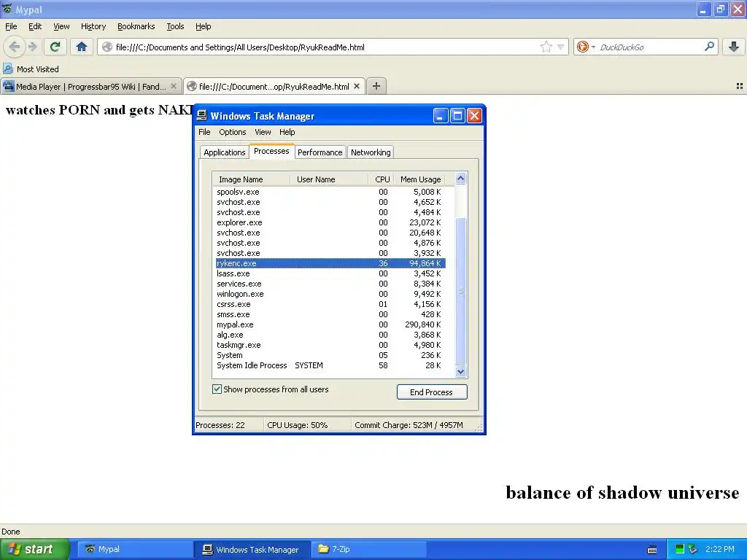Toggle Show processes from all users
Image resolution: width=747 pixels, height=560 pixels.
tap(217, 389)
